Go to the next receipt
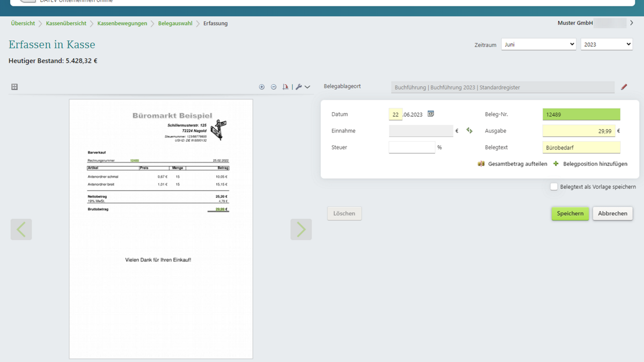The height and width of the screenshot is (362, 644). tap(301, 230)
